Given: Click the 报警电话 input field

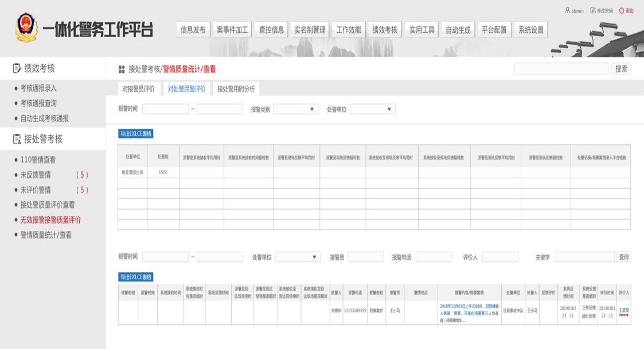Looking at the screenshot, I should click(x=434, y=257).
